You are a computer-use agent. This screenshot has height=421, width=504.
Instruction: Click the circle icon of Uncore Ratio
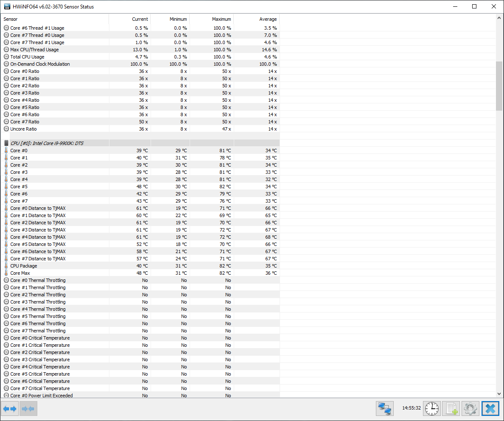click(6, 129)
